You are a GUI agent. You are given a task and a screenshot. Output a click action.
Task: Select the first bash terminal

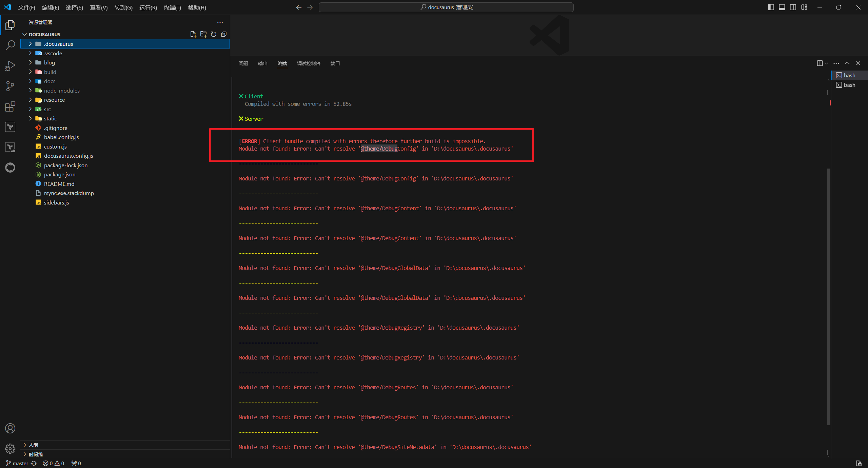(x=850, y=75)
